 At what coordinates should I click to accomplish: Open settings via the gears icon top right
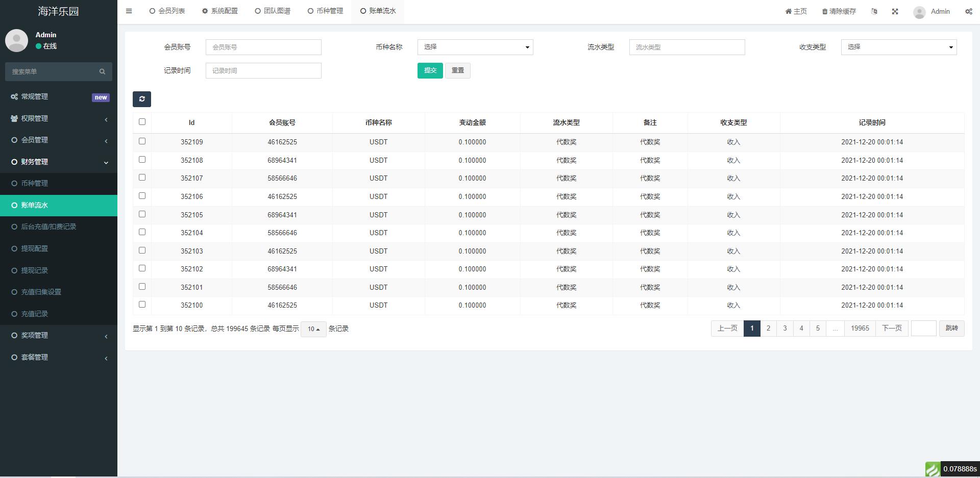click(x=968, y=11)
